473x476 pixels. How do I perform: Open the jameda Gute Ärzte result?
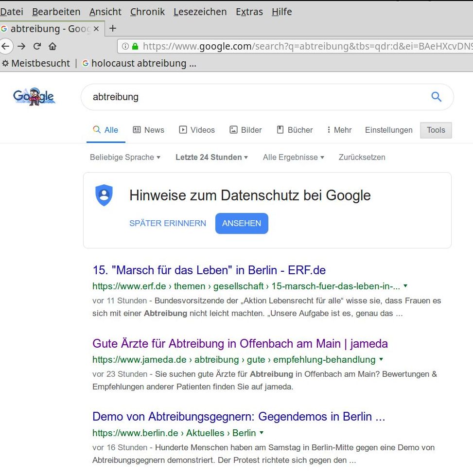point(240,344)
